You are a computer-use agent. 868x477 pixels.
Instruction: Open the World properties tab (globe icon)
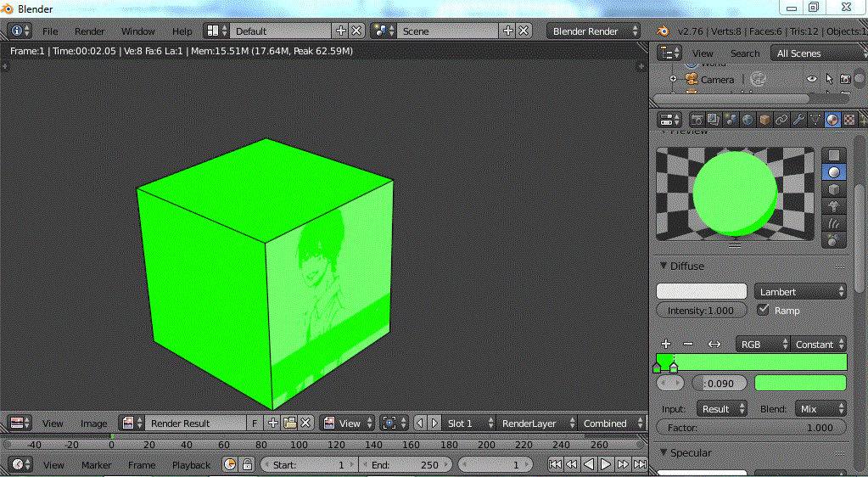(748, 120)
